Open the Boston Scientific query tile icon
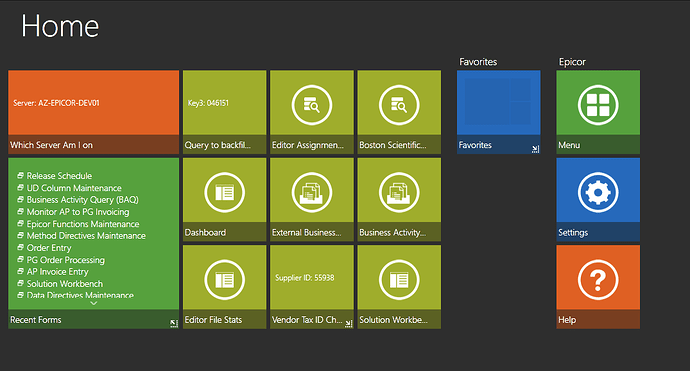This screenshot has height=371, width=690. (399, 105)
